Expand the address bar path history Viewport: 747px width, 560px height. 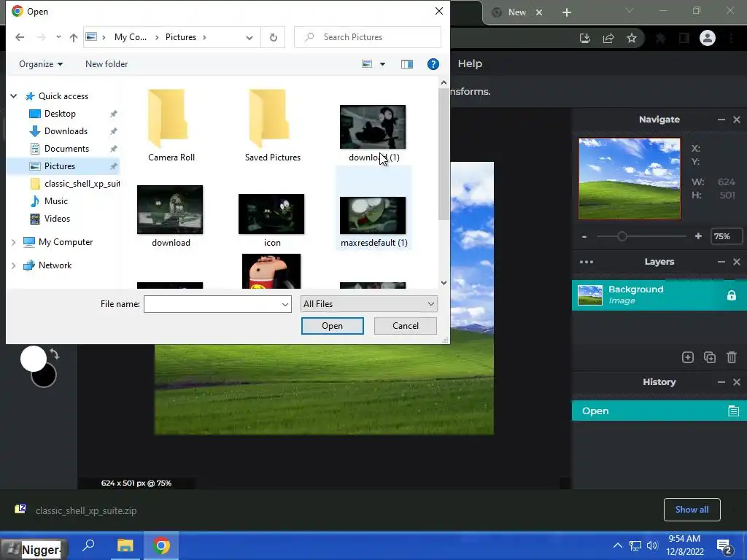click(x=249, y=38)
